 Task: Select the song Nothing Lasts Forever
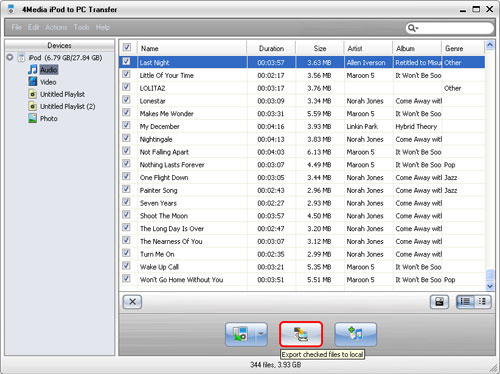[172, 165]
